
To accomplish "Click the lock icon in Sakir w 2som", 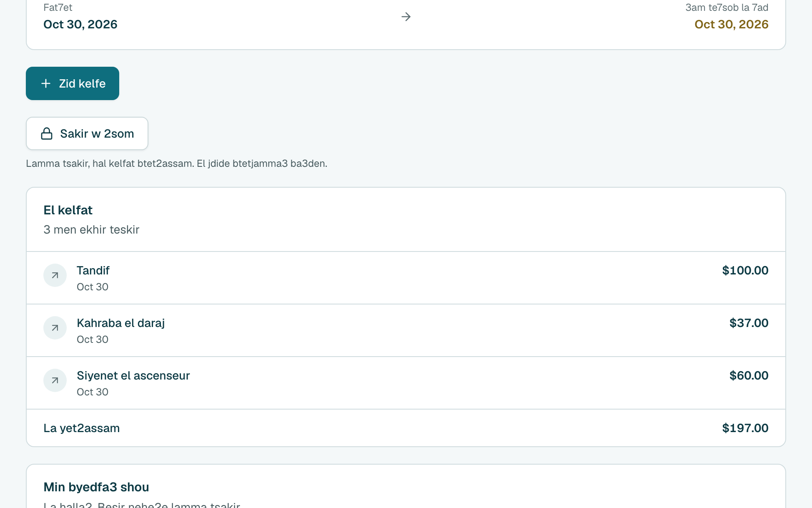I will pyautogui.click(x=47, y=133).
